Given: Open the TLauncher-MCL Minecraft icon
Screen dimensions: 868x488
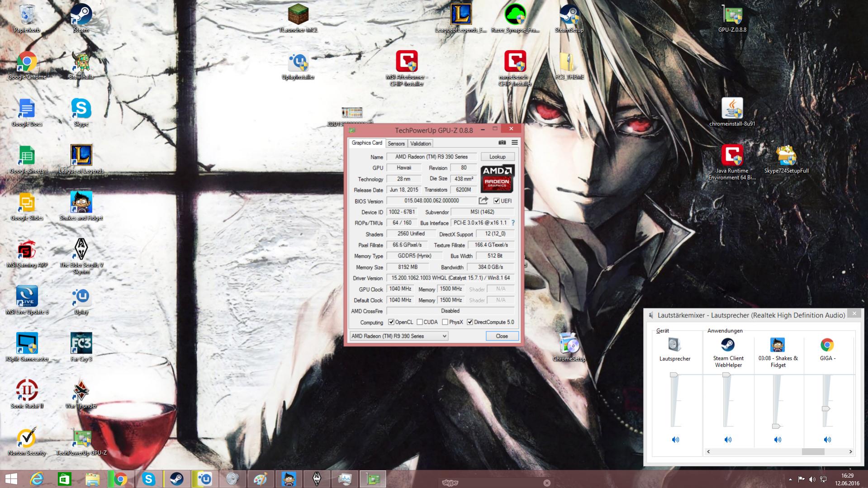Looking at the screenshot, I should coord(298,18).
